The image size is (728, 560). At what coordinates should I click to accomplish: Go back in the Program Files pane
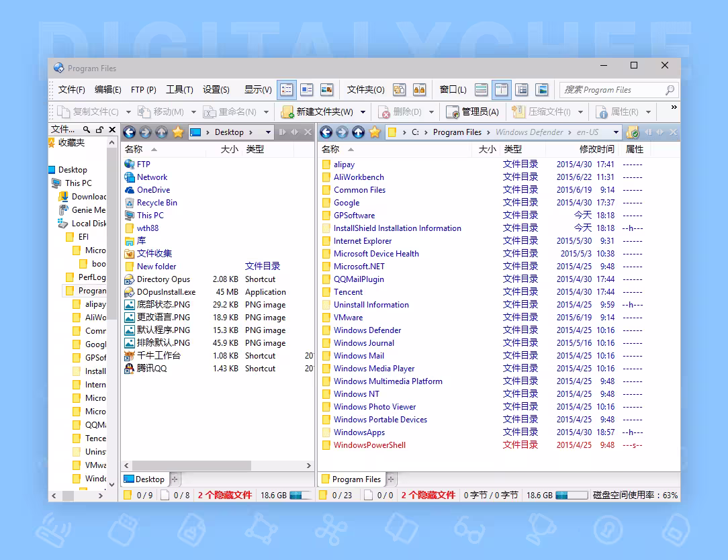[326, 132]
